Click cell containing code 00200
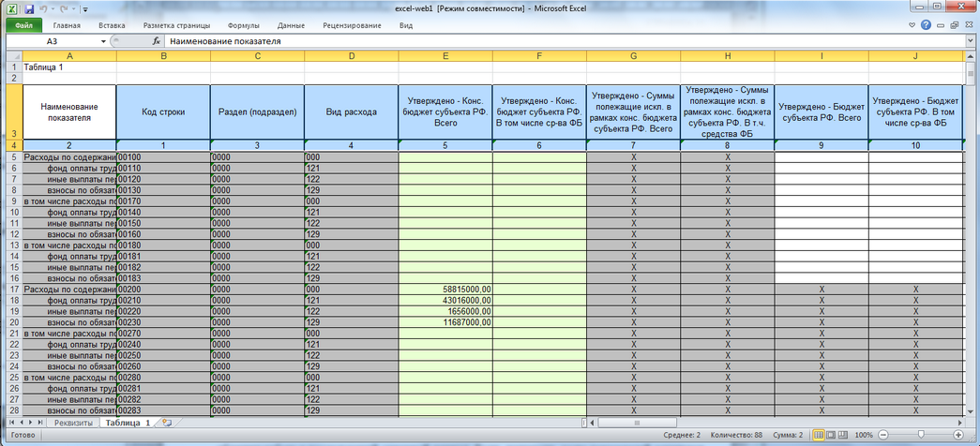 point(163,290)
